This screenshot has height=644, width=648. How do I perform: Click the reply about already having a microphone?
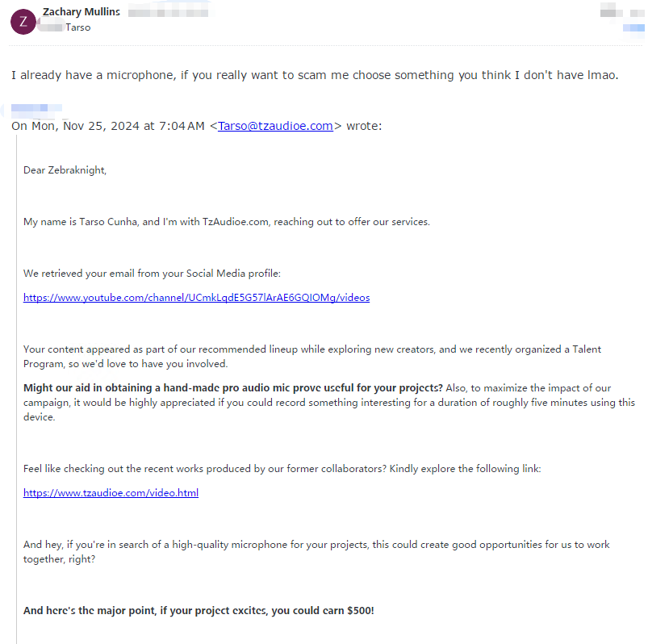coord(314,75)
